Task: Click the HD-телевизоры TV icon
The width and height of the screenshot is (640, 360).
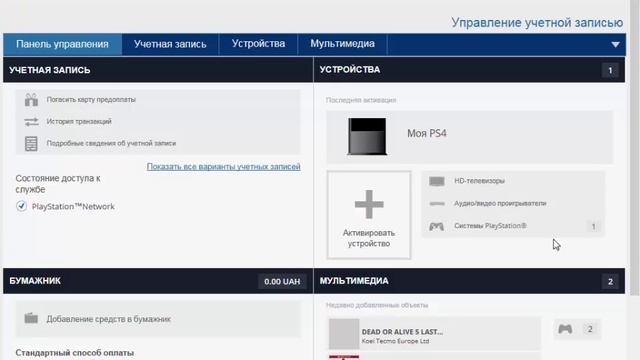Action: [x=437, y=181]
